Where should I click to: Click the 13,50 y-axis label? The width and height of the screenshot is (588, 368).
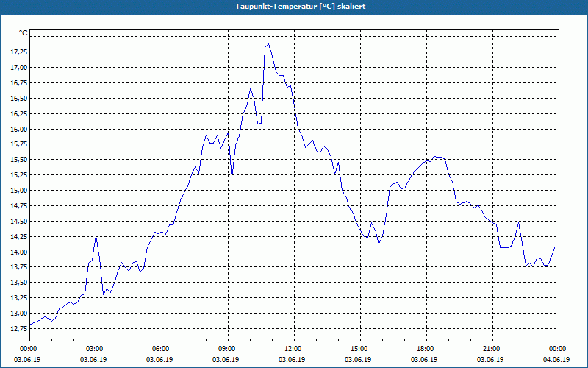19,283
